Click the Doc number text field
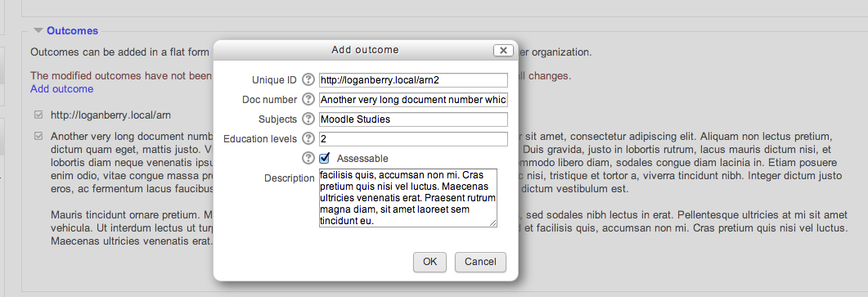The width and height of the screenshot is (868, 297). [413, 100]
